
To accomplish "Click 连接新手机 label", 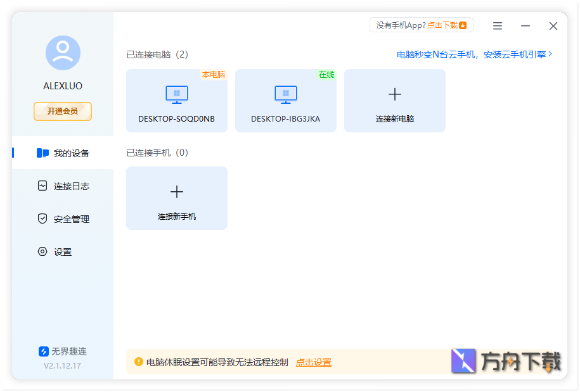I will [x=177, y=216].
